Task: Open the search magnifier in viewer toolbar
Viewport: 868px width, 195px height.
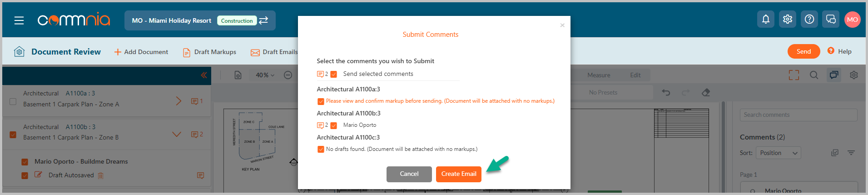Action: pyautogui.click(x=814, y=75)
